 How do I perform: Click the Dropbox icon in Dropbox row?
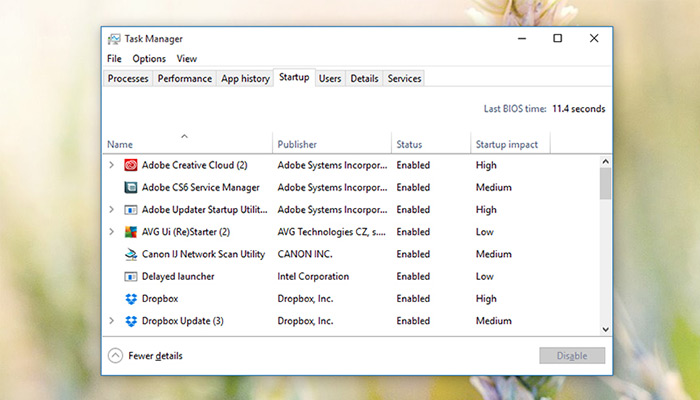pos(131,299)
